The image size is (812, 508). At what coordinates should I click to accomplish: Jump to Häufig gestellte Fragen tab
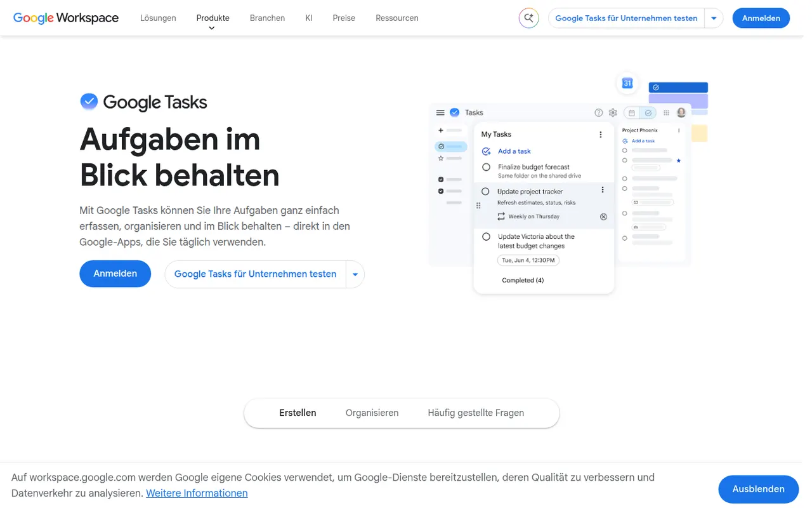pyautogui.click(x=476, y=413)
